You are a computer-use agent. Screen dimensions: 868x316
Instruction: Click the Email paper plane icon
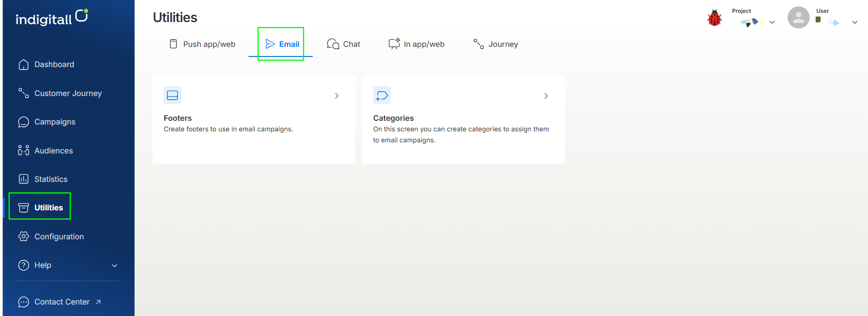click(270, 44)
